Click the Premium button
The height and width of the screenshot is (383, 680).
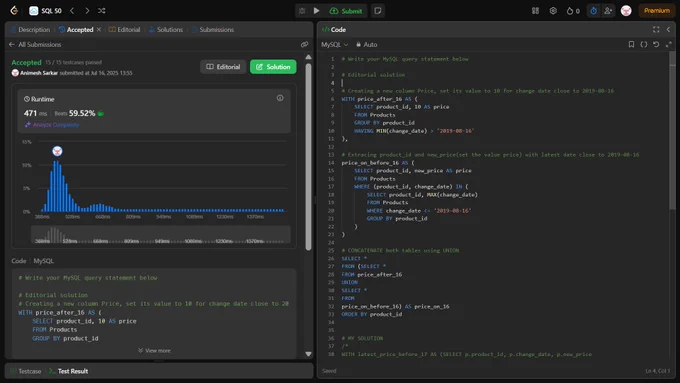click(657, 11)
